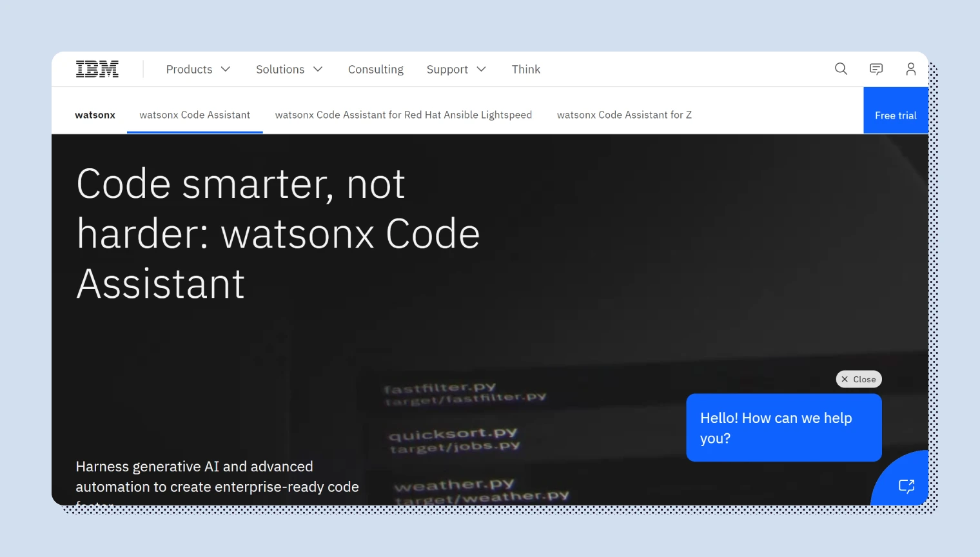Click the IBM logo

97,69
